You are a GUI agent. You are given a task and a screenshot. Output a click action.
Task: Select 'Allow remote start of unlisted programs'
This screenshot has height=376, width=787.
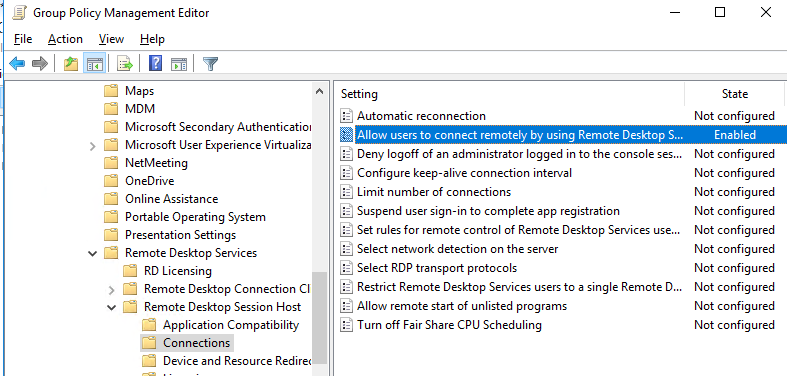tap(462, 306)
